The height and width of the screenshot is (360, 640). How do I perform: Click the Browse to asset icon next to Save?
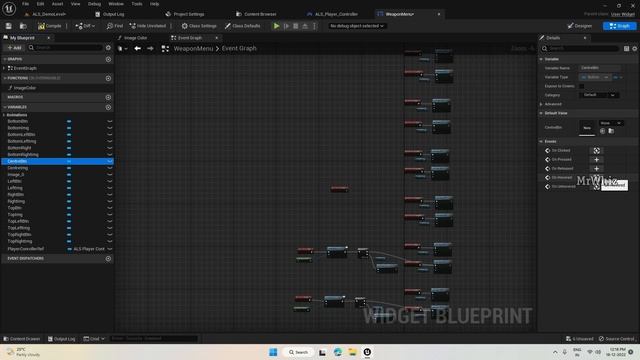coord(23,26)
